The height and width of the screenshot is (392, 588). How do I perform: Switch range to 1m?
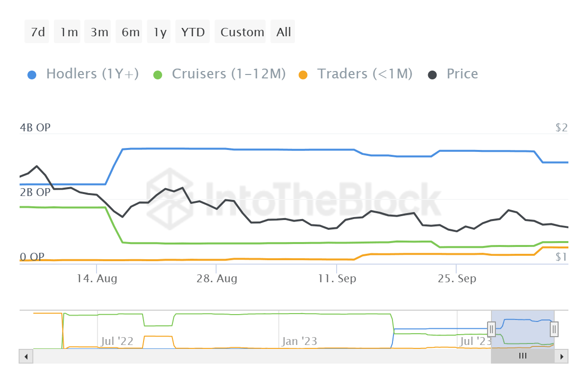(69, 32)
